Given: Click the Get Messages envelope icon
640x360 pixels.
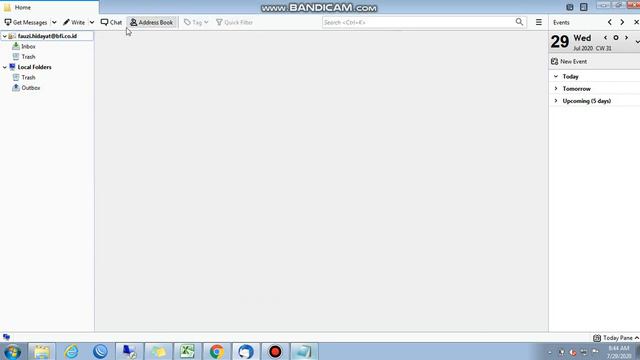Looking at the screenshot, I should point(8,22).
